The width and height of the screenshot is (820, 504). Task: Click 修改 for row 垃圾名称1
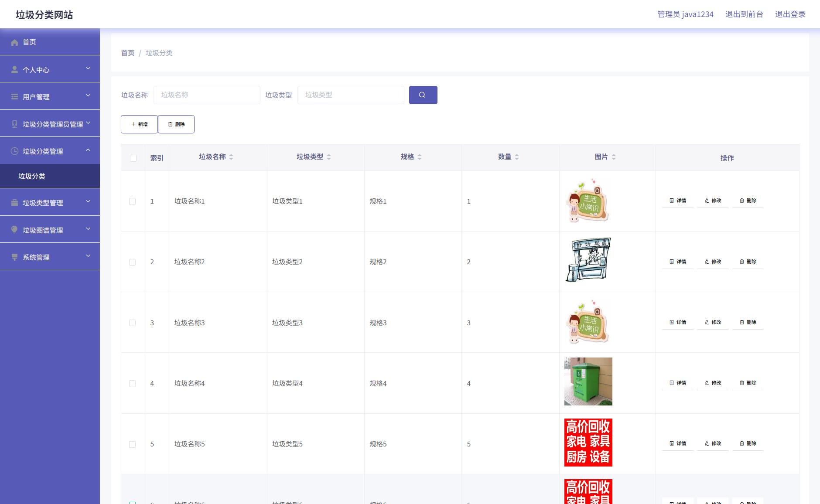click(x=713, y=201)
